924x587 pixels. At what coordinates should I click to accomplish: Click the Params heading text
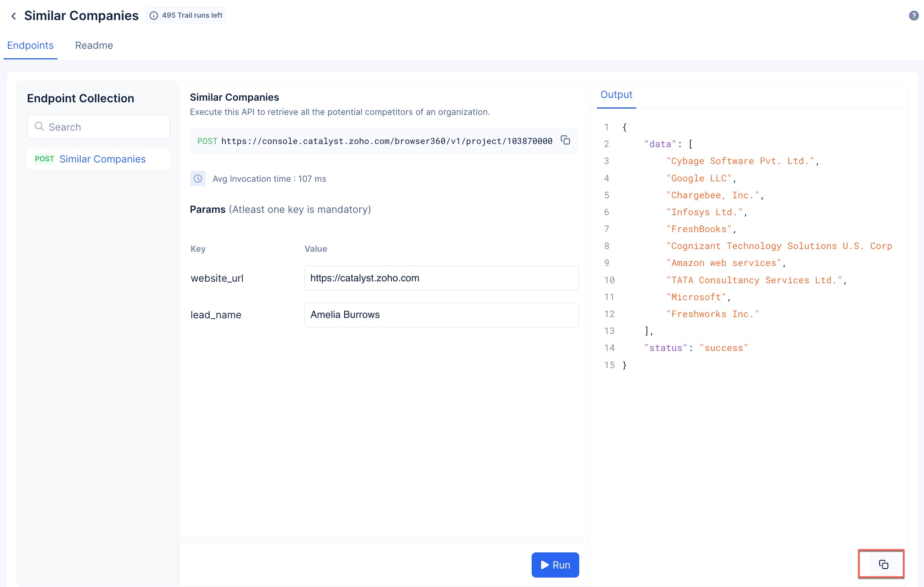[x=208, y=209]
